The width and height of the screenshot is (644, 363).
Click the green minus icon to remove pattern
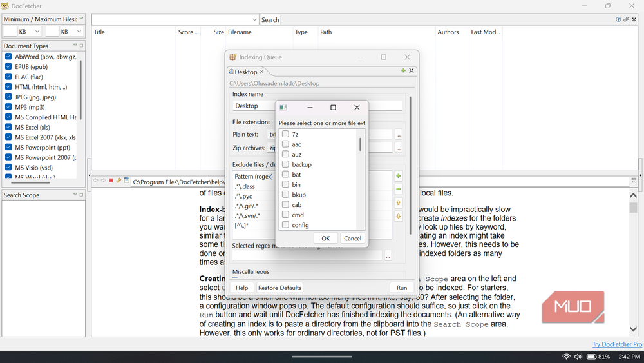[x=399, y=189]
